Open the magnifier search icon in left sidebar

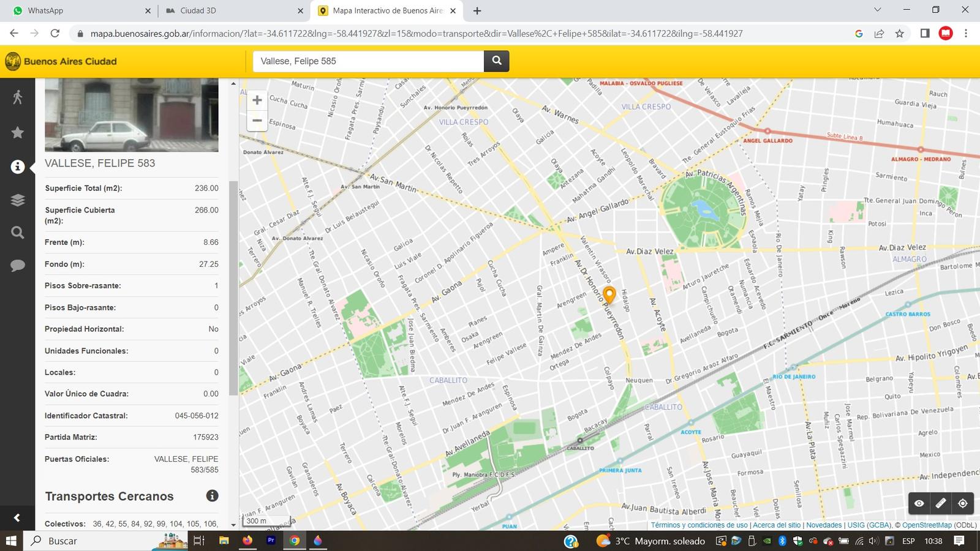coord(18,233)
